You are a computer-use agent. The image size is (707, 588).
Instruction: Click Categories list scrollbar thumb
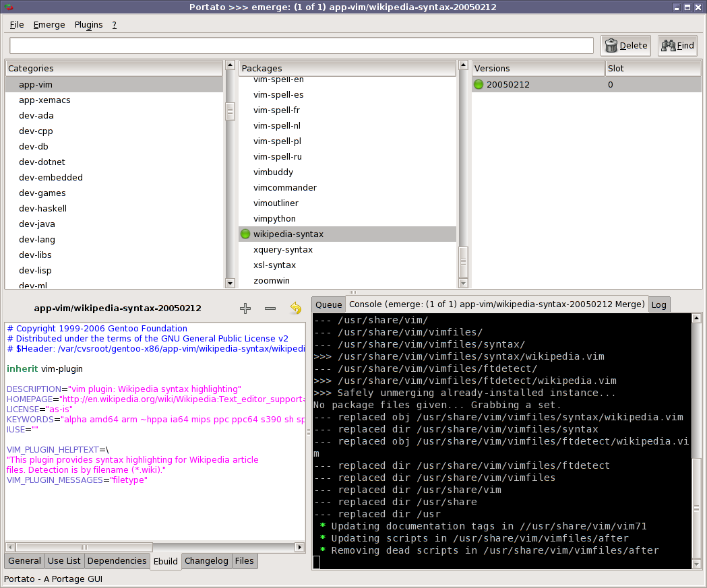230,111
